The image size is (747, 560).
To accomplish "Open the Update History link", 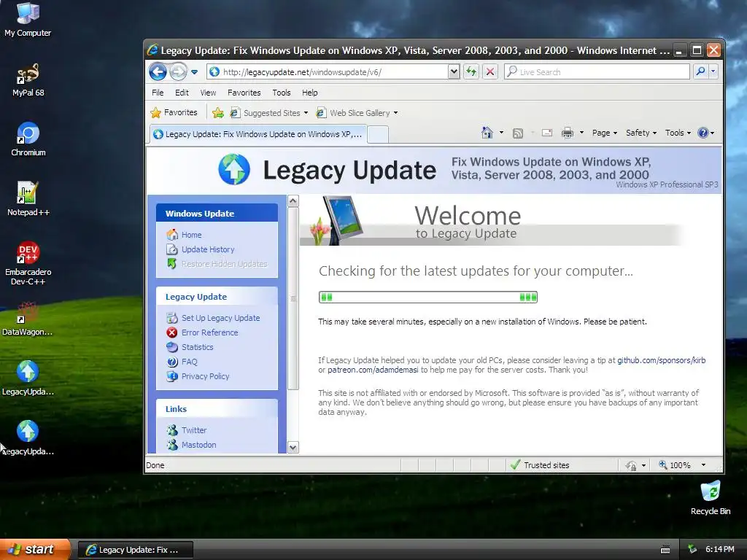I will (x=208, y=249).
